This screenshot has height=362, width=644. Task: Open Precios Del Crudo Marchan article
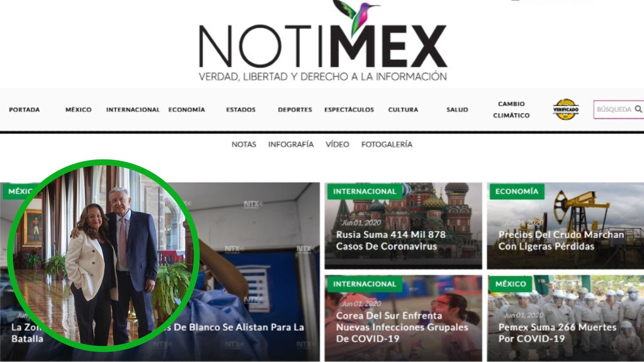[x=561, y=240]
